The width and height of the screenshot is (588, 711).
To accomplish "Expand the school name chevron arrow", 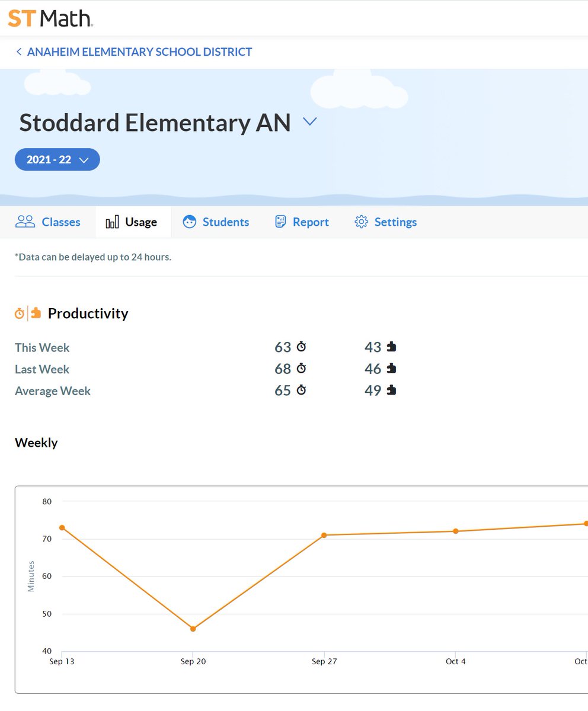I will coord(309,122).
